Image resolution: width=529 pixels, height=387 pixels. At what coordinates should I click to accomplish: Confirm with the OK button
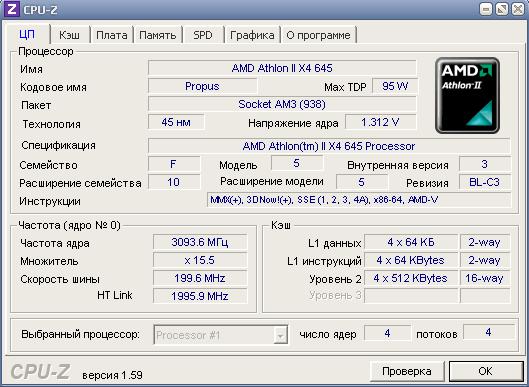tap(485, 371)
